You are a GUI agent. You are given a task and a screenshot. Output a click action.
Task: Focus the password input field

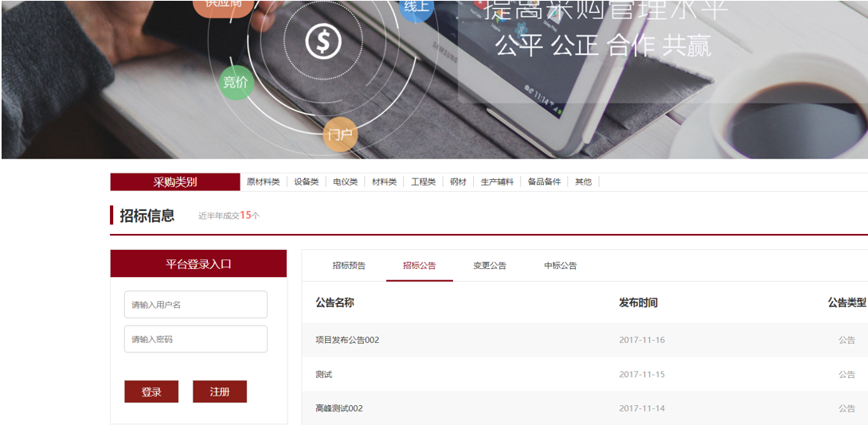point(196,339)
